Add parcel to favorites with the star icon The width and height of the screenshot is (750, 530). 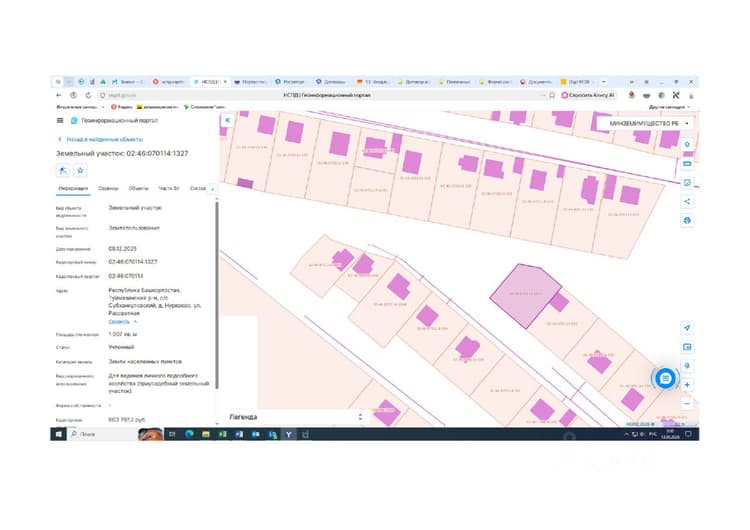click(x=80, y=170)
